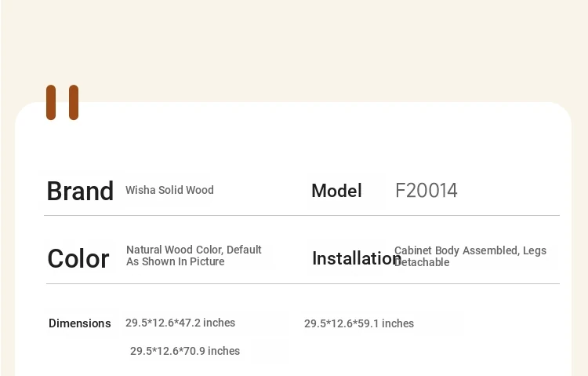Viewport: 588px width, 376px height.
Task: Select the Model label
Action: [x=336, y=191]
